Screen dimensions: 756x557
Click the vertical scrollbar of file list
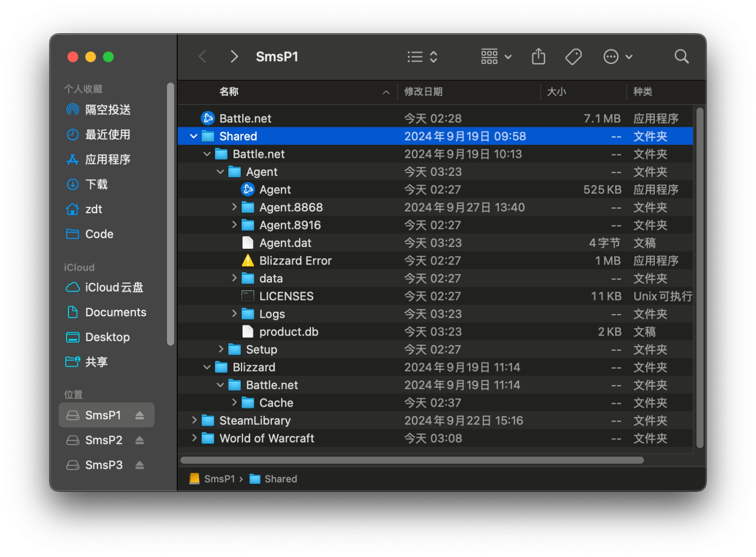click(x=699, y=278)
